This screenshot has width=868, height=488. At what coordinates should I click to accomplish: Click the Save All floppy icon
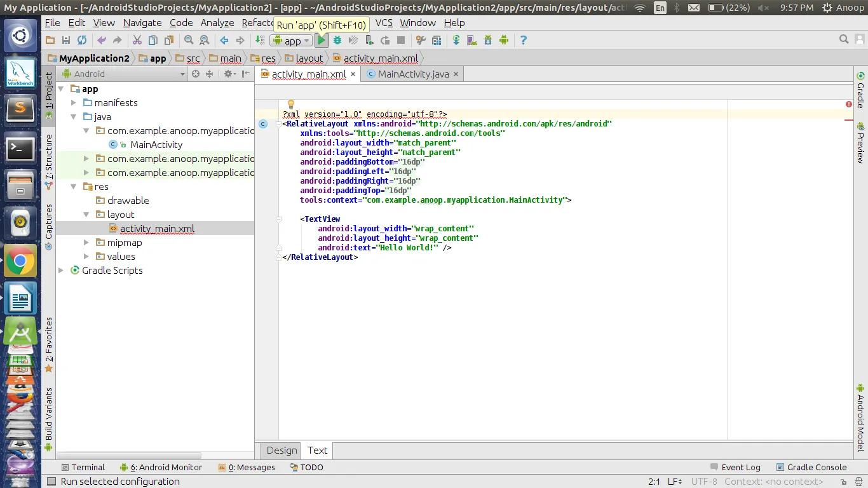pyautogui.click(x=66, y=40)
